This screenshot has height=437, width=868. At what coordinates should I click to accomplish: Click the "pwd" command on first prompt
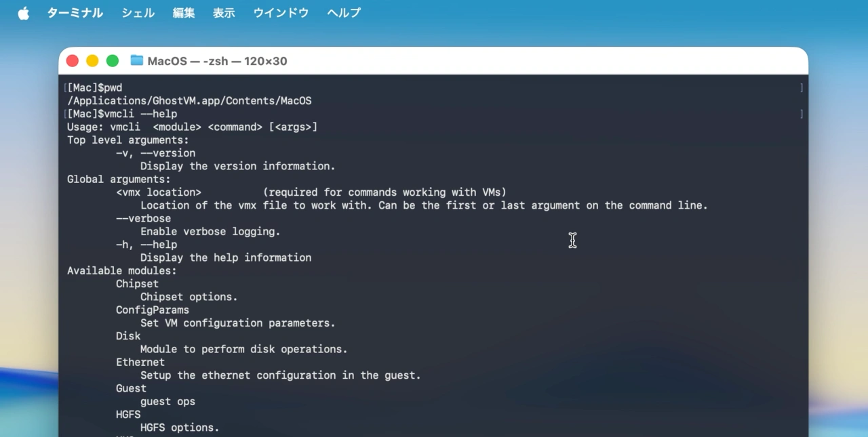(113, 88)
